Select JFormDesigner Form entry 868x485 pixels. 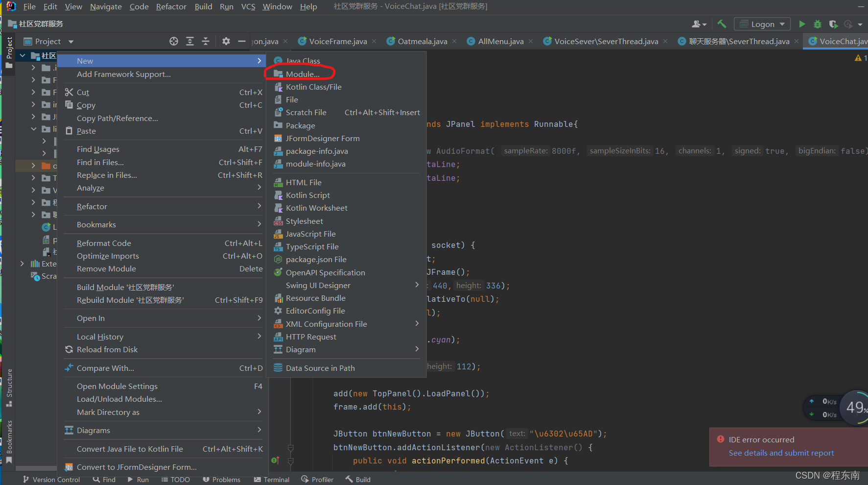tap(346, 138)
